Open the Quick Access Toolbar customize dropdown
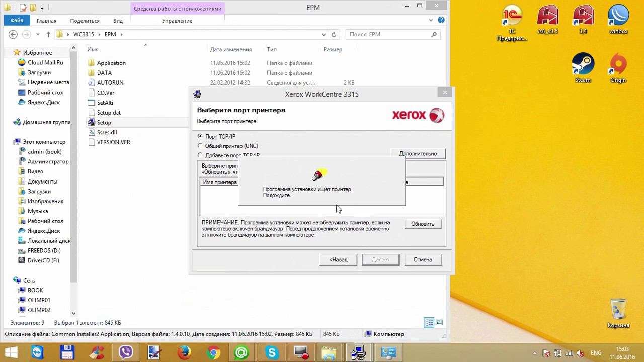 pyautogui.click(x=42, y=8)
